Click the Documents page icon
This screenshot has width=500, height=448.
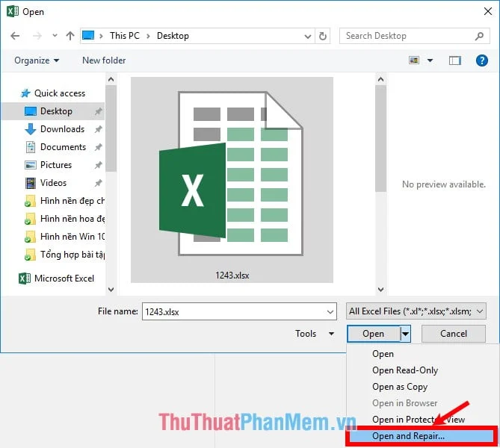point(31,147)
